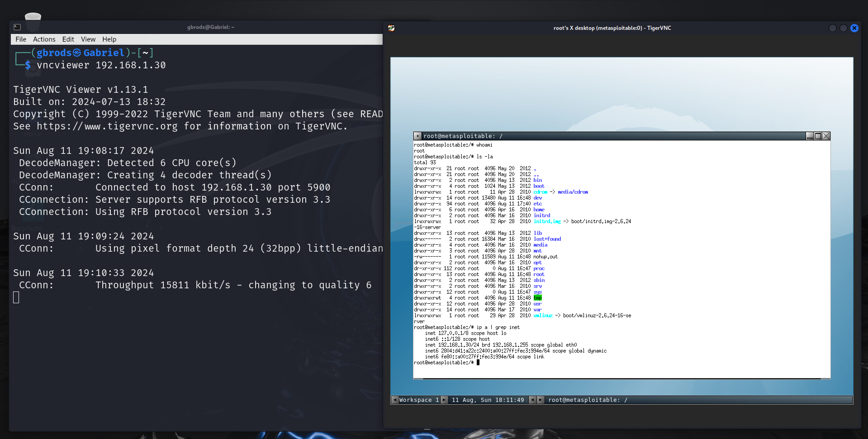The width and height of the screenshot is (868, 439).
Task: Click the 'Using pixel format depth 24' line
Action: [201, 248]
